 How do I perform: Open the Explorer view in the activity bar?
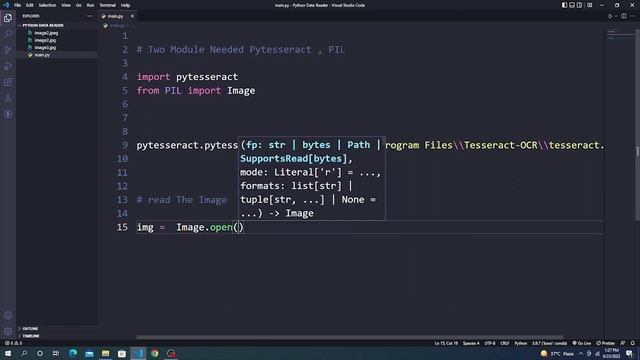click(x=8, y=18)
